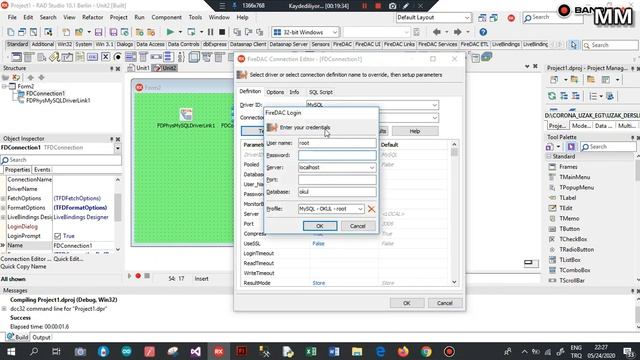Click OK in FireDAC Connection Editor
Viewport: 640px width, 360px height.
coord(407,303)
